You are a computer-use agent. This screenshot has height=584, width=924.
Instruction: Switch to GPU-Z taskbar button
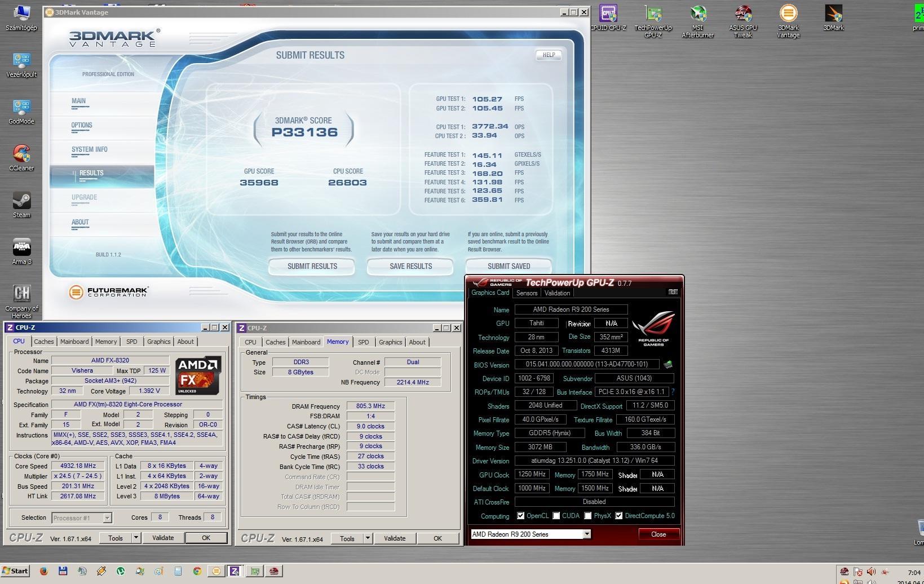point(255,571)
